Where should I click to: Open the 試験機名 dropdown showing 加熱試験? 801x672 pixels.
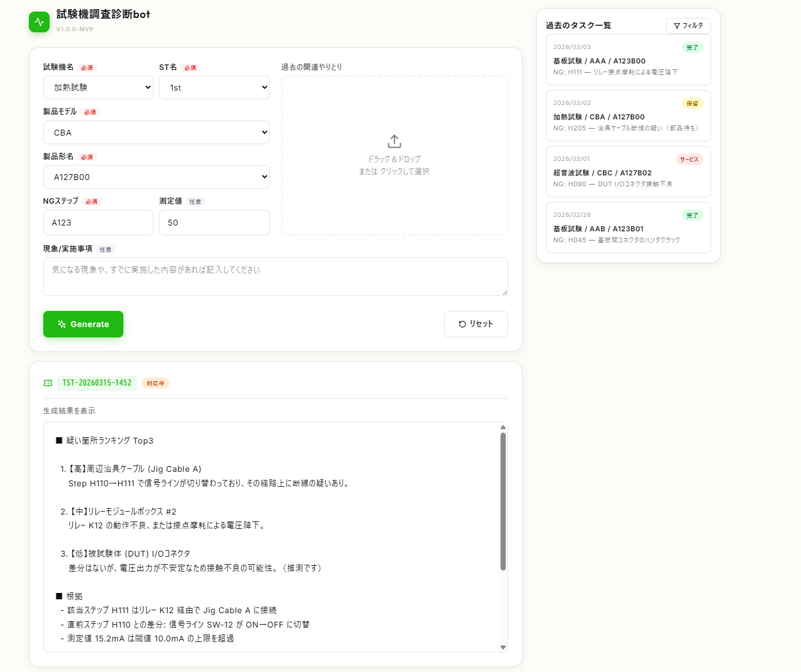[98, 88]
